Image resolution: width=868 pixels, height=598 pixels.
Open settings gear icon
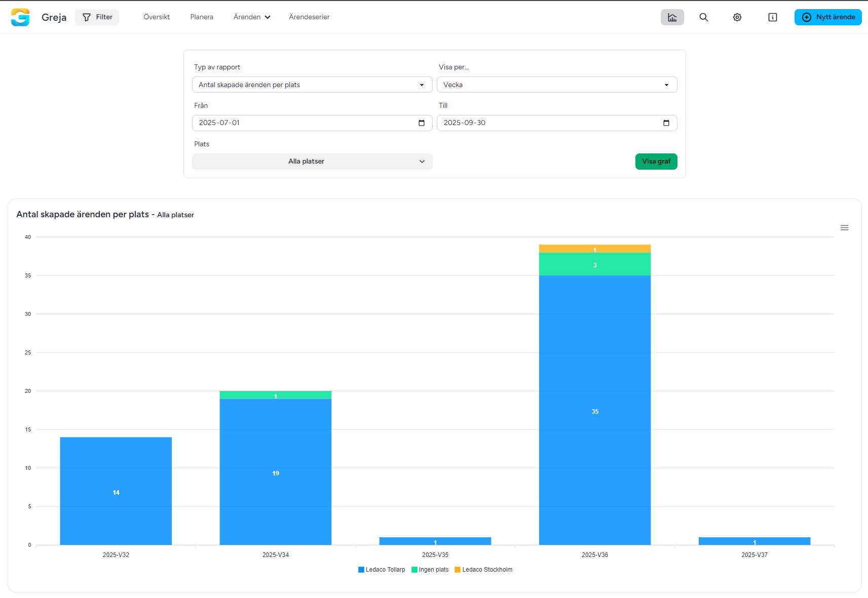coord(737,17)
